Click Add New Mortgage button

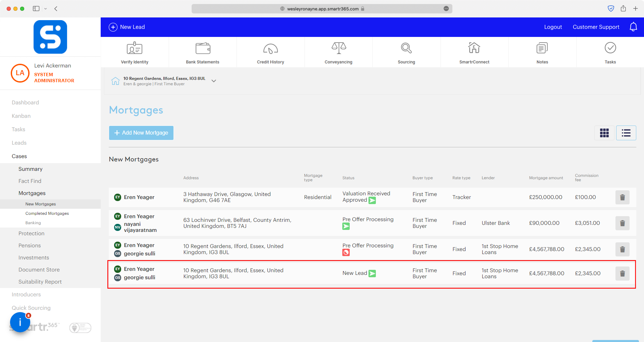pos(141,133)
